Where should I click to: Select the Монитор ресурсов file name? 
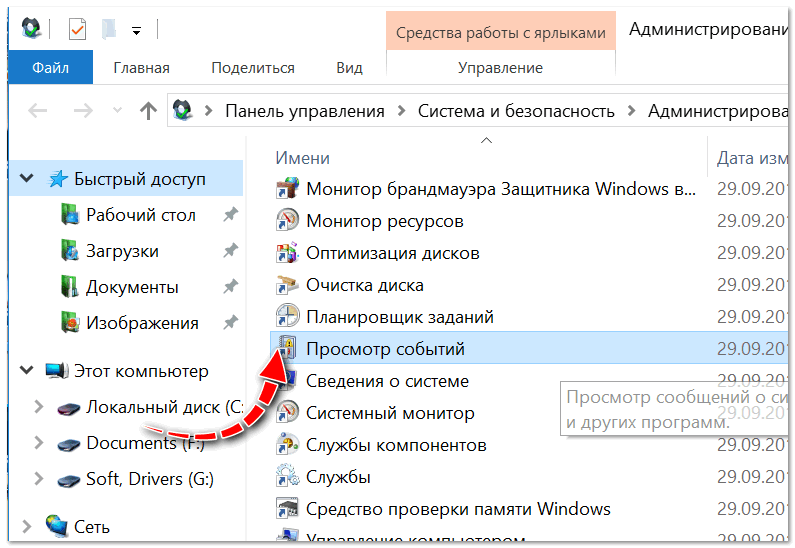(x=385, y=221)
